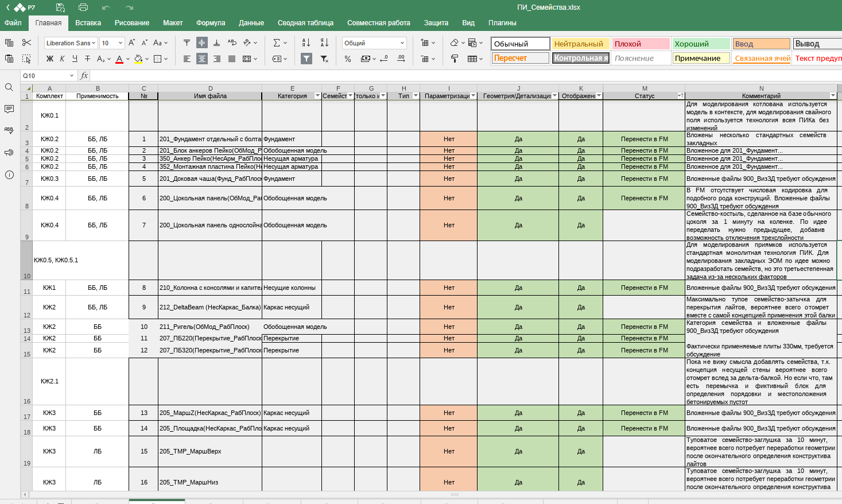Viewport: 842px width, 504px height.
Task: Sort descending Я to А
Action: coord(324,43)
